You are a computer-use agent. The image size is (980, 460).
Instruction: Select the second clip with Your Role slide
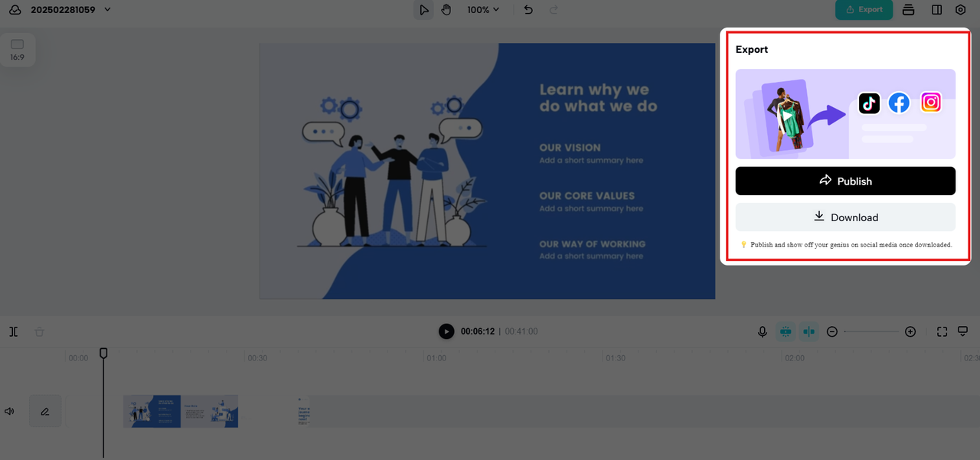210,411
